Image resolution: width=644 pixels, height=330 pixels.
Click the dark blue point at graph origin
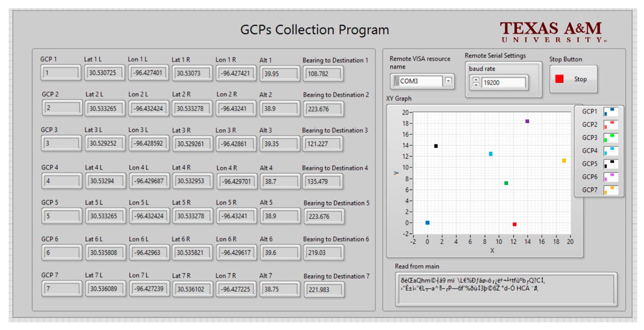[x=427, y=223]
